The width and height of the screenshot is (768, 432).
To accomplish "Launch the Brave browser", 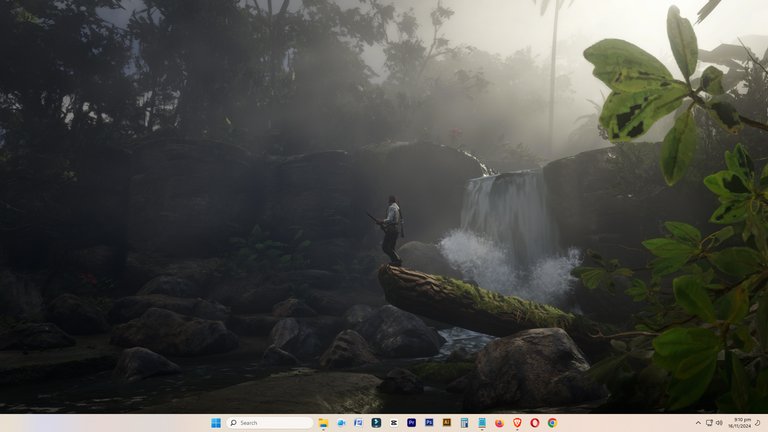I will tap(517, 423).
